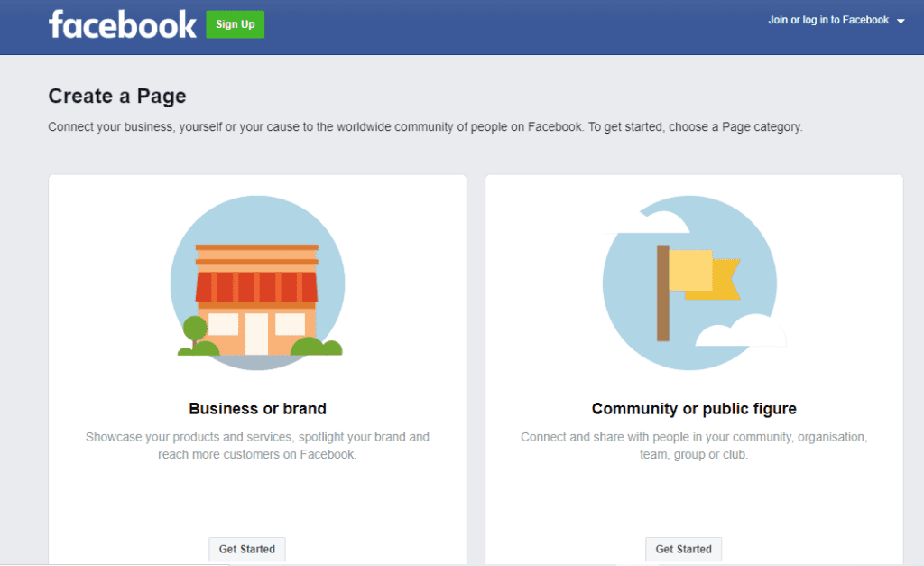Click the Create a Page title
924x566 pixels.
click(x=117, y=96)
